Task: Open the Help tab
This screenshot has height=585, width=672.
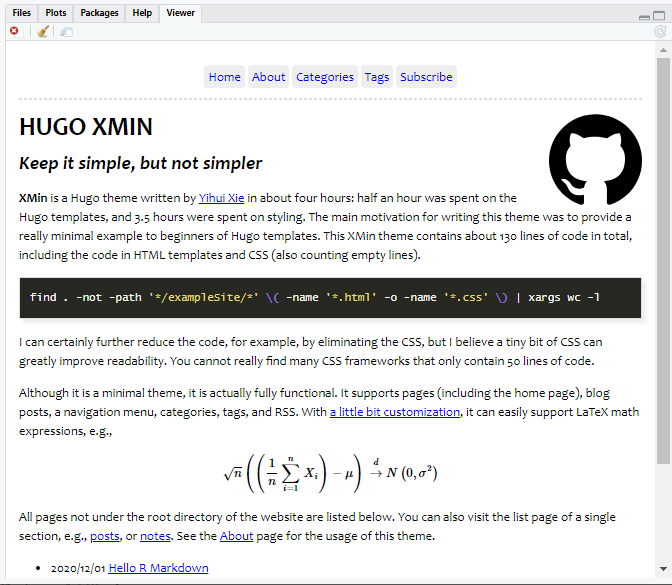Action: [x=142, y=13]
